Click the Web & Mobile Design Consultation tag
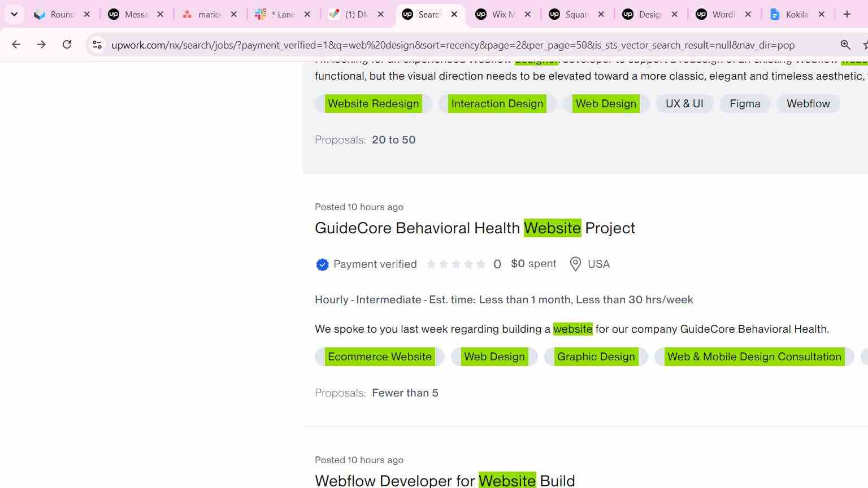This screenshot has width=868, height=488. click(x=754, y=357)
